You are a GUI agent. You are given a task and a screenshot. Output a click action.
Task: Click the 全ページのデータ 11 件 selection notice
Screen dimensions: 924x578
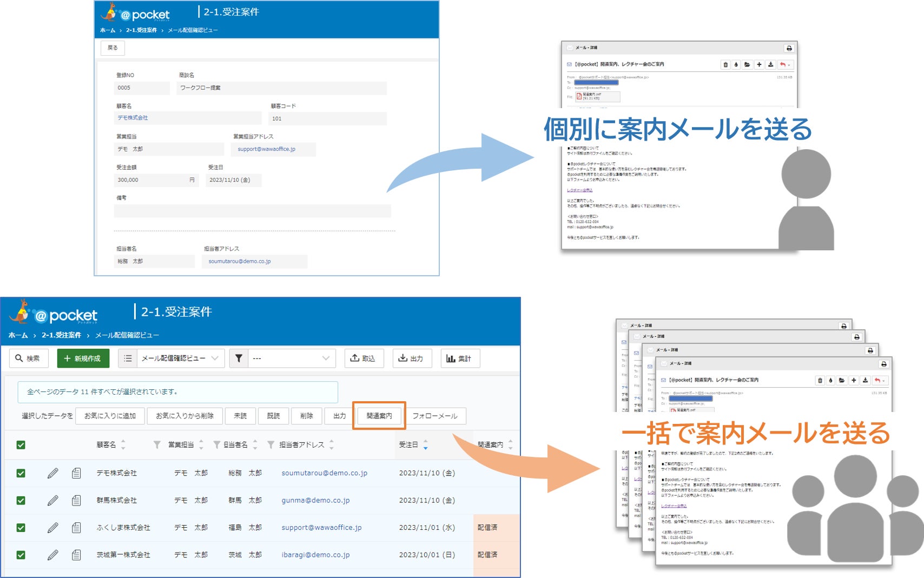[x=178, y=392]
